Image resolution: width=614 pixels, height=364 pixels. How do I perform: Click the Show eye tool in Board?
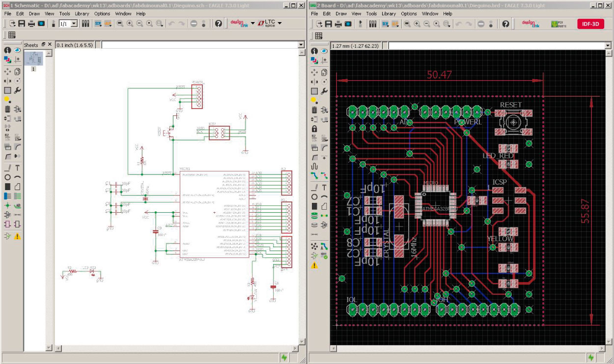[x=324, y=50]
